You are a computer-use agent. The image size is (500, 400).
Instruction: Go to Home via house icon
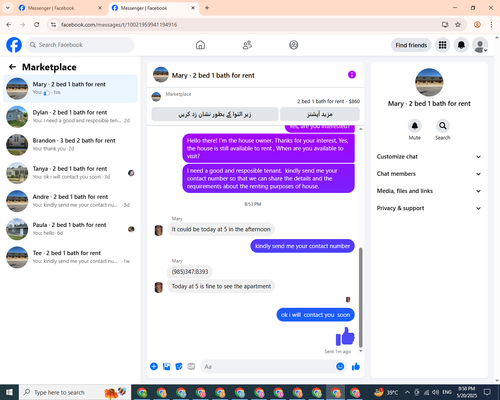(200, 45)
